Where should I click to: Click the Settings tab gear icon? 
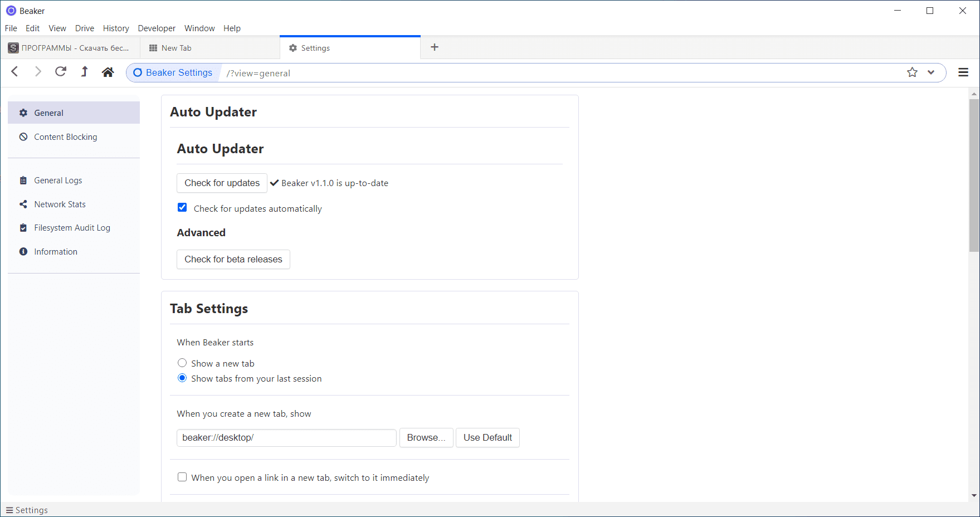(x=293, y=48)
